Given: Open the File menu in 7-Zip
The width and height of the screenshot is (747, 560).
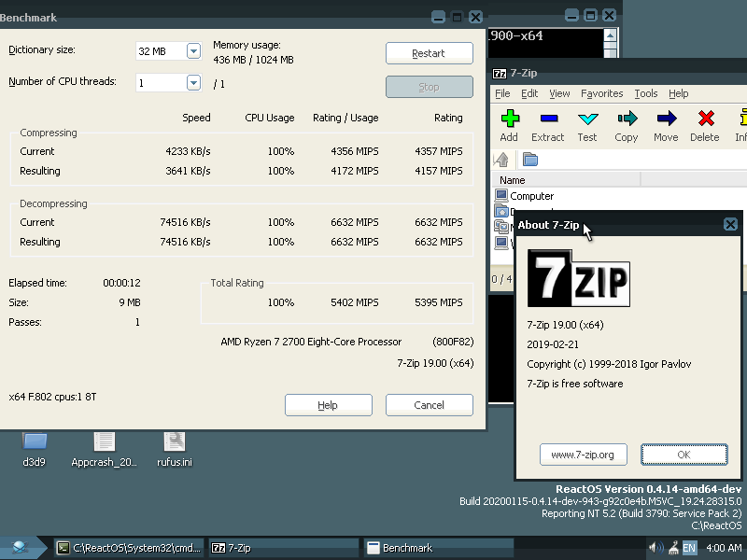Looking at the screenshot, I should click(x=502, y=94).
